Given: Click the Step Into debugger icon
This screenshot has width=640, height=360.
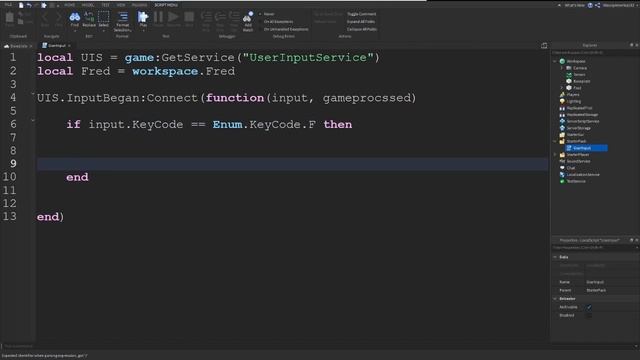Looking at the screenshot, I should [206, 17].
